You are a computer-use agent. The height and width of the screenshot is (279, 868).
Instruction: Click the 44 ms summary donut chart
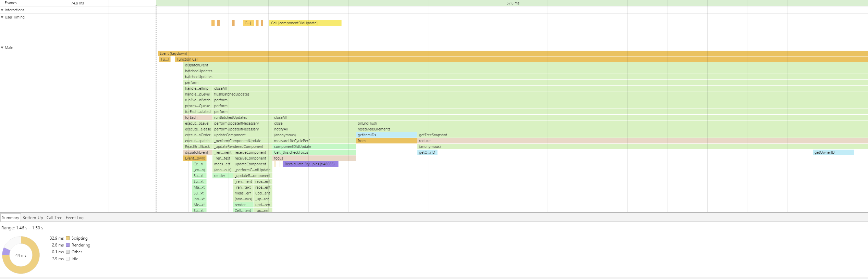pyautogui.click(x=21, y=255)
